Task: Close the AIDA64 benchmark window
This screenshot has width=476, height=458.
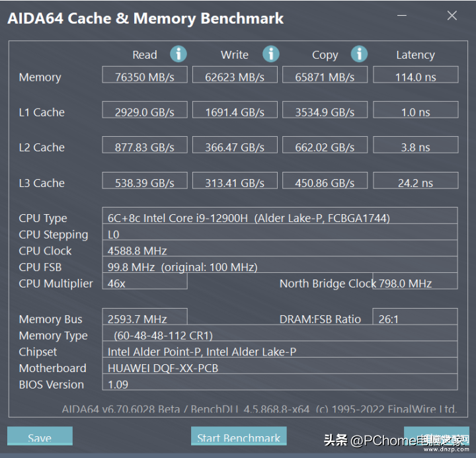Action: pyautogui.click(x=452, y=15)
